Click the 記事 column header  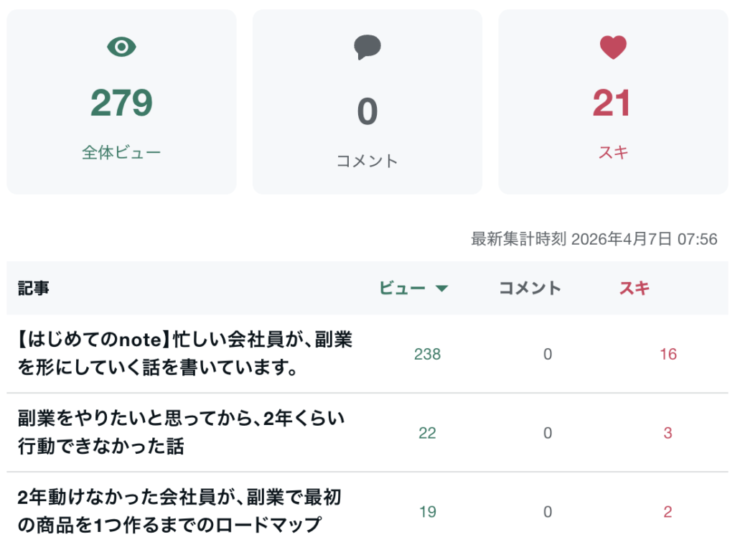coord(34,289)
